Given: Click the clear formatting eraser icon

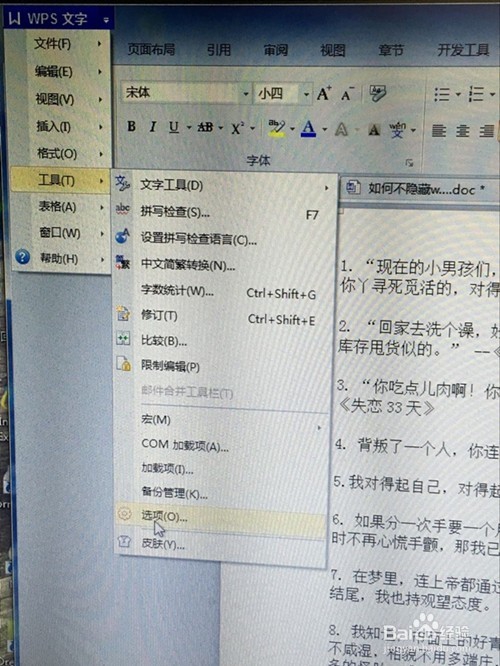Looking at the screenshot, I should [378, 93].
